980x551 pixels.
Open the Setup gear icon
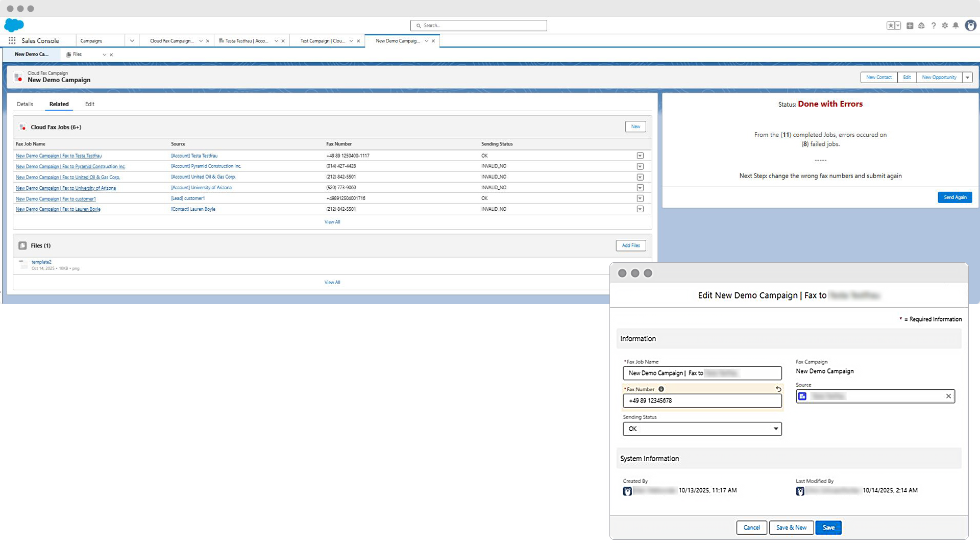point(945,26)
